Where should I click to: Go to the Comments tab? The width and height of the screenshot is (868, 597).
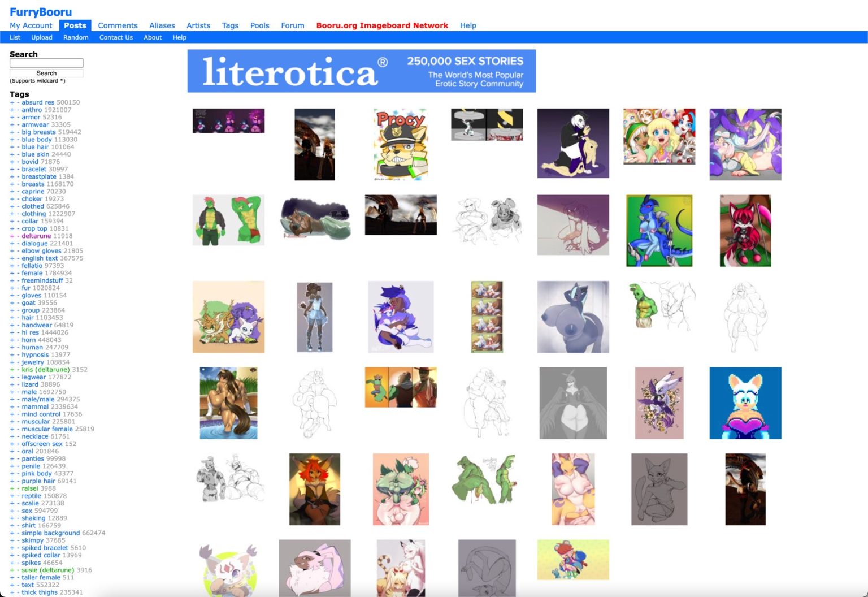(x=118, y=25)
